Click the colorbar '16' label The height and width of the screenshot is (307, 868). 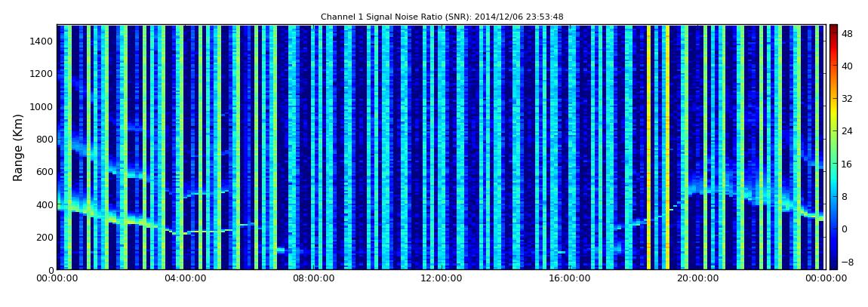847,164
